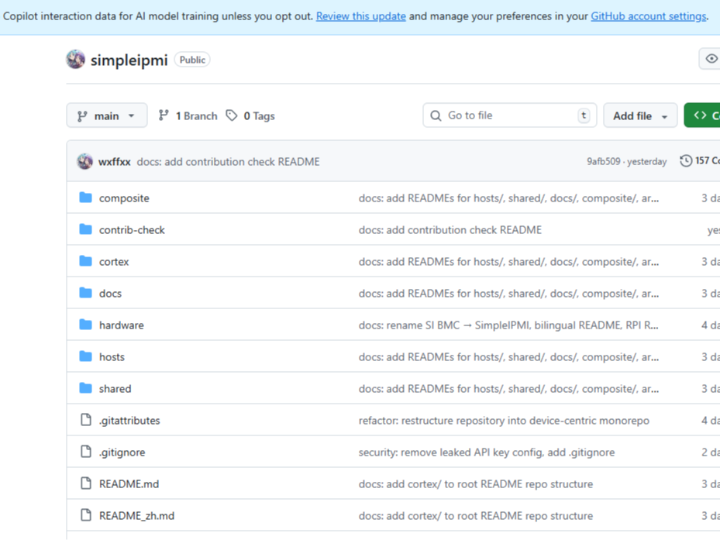Screen dimensions: 720x540
Task: Click the wxffxx committer avatar
Action: (84, 161)
